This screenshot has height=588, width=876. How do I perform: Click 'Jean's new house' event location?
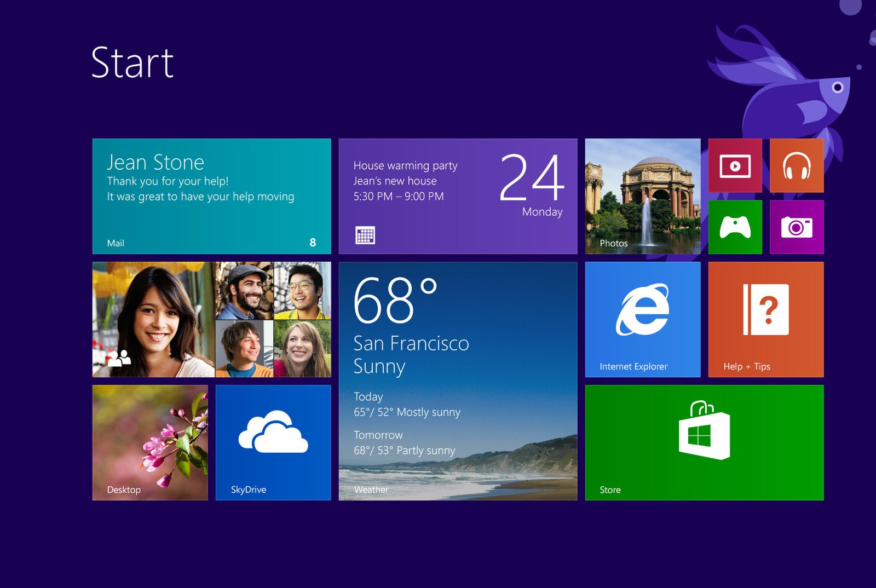[395, 181]
